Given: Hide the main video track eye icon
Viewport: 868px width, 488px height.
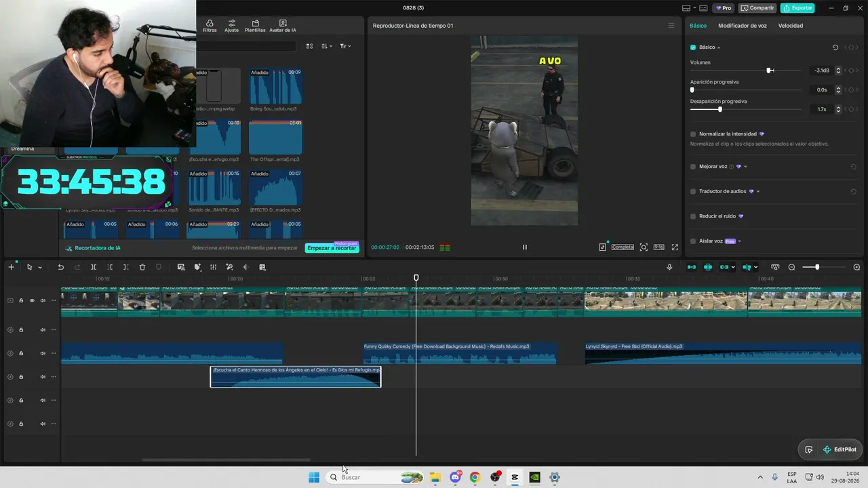Looking at the screenshot, I should [x=31, y=300].
